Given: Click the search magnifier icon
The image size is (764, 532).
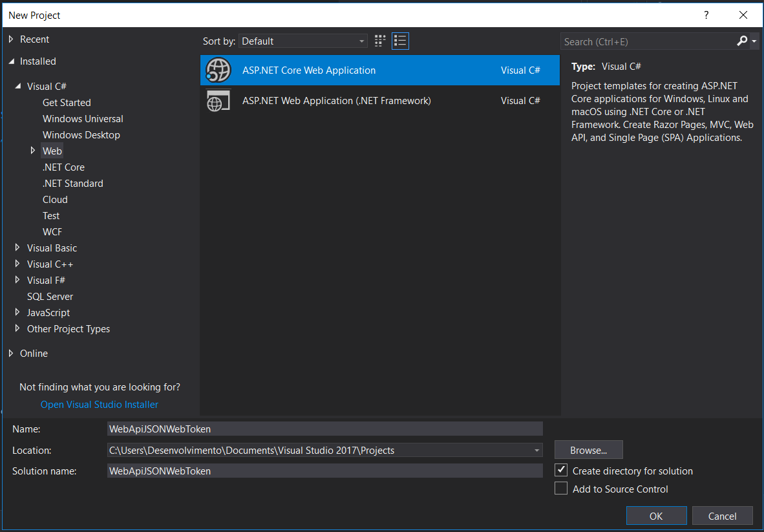Looking at the screenshot, I should tap(741, 41).
